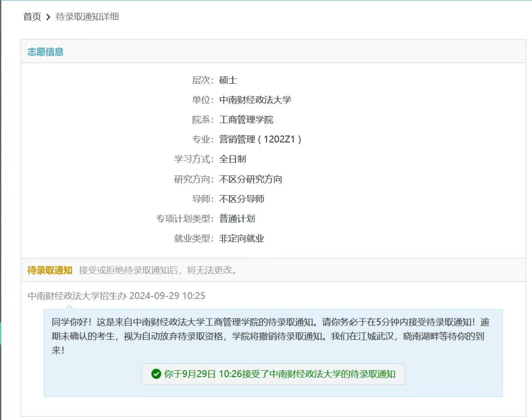Screen dimensions: 532x420
Task: Click the 工商管理学院 department value
Action: coord(246,120)
